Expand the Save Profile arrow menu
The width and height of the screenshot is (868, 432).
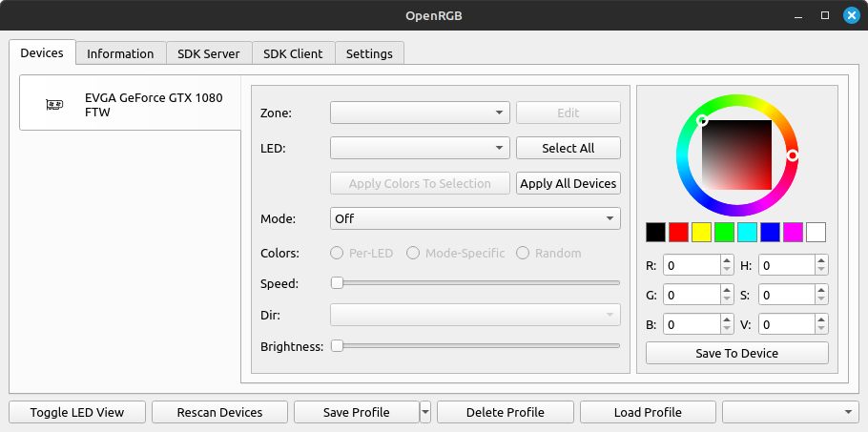(425, 412)
